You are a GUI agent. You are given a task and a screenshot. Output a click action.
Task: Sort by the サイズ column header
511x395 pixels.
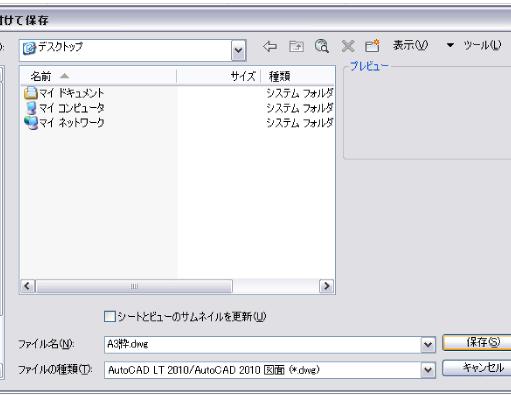point(218,76)
